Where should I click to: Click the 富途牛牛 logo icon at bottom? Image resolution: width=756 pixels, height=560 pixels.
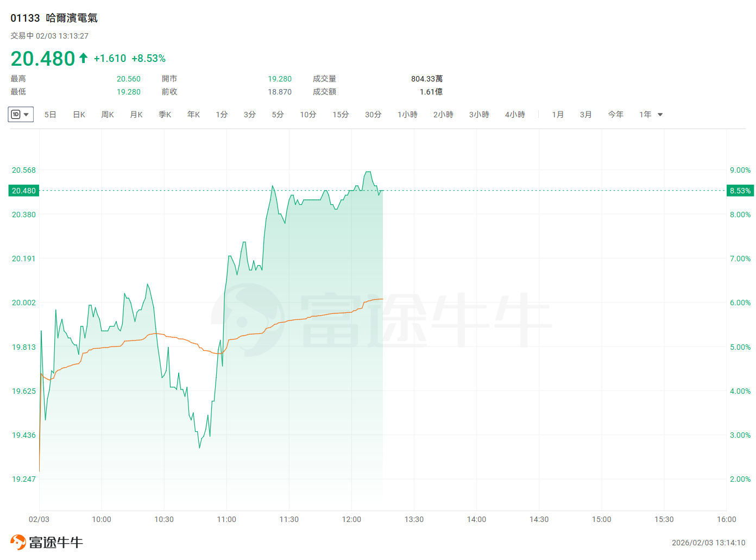coord(18,542)
